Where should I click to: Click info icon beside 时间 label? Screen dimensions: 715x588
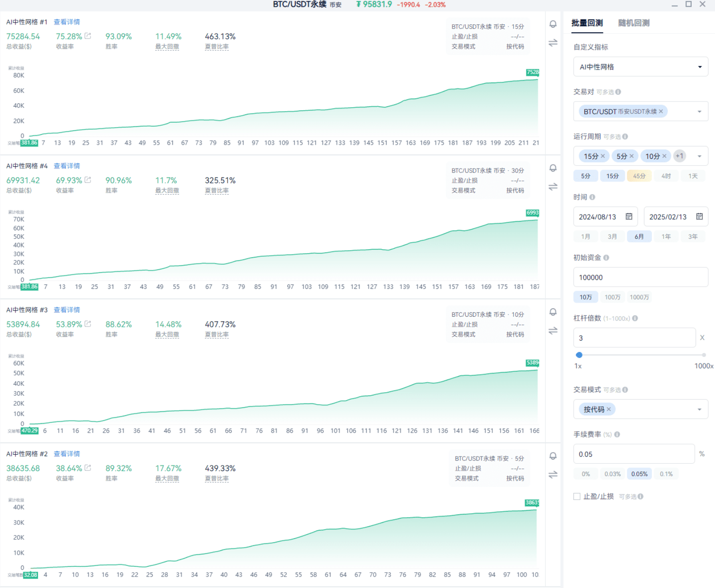tap(592, 197)
